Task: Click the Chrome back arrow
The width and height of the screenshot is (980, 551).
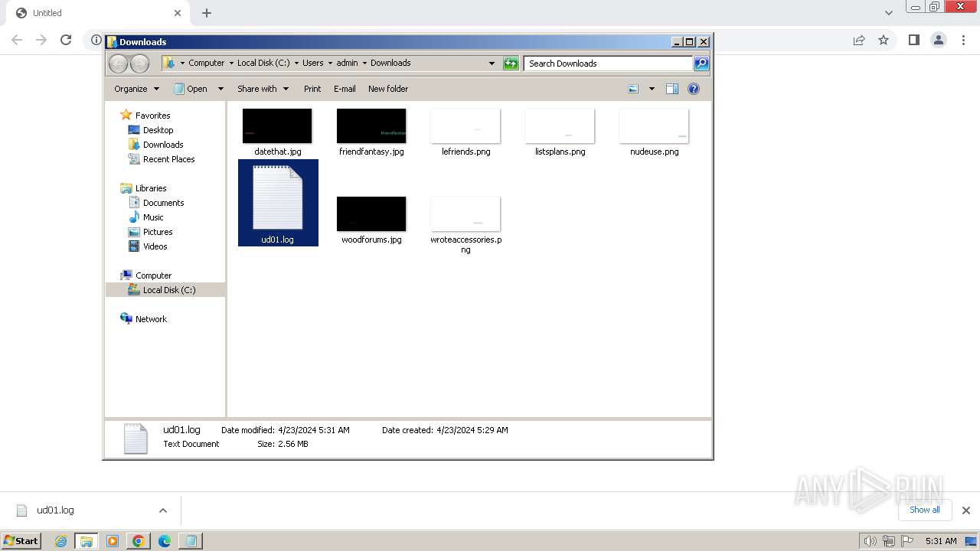Action: click(x=17, y=40)
